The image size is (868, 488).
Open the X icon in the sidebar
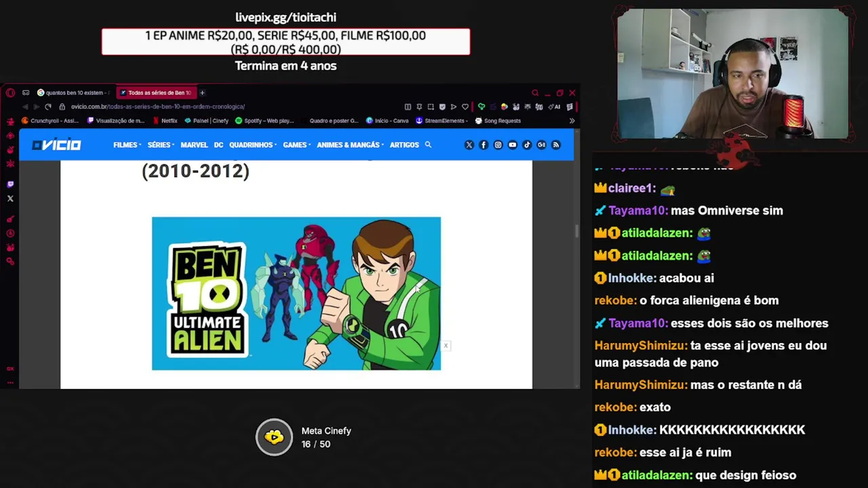(10, 199)
